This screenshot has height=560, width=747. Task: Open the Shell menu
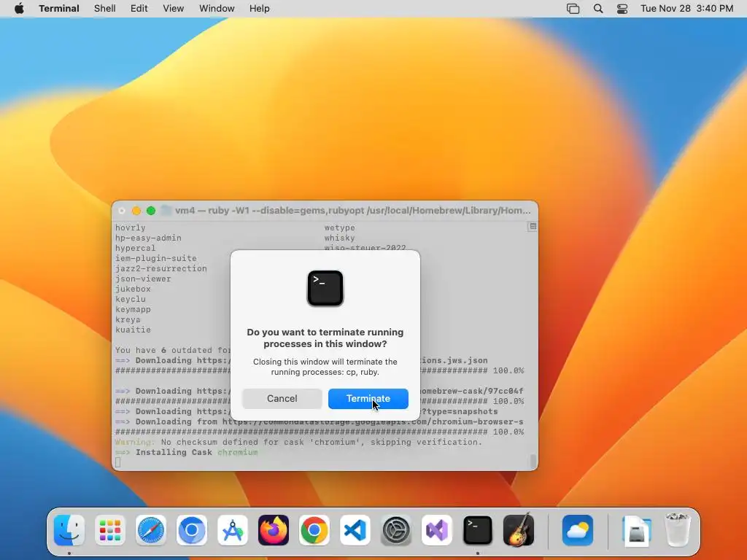point(105,9)
